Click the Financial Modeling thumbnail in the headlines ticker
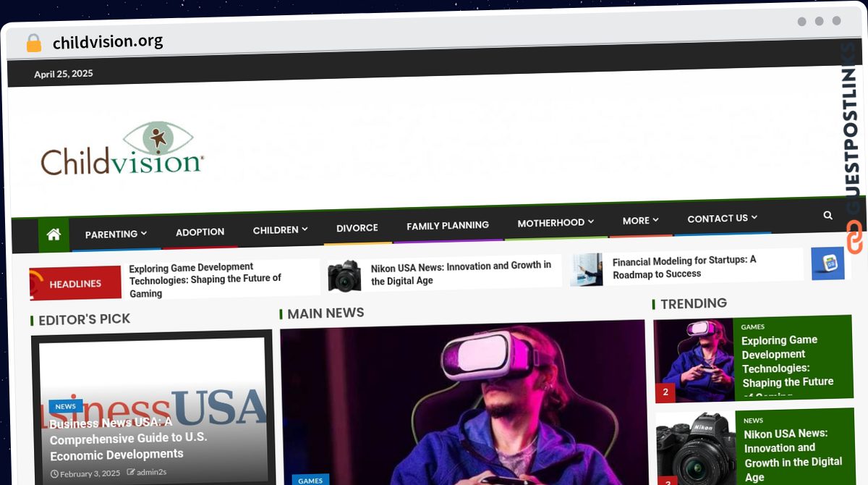 pos(586,269)
